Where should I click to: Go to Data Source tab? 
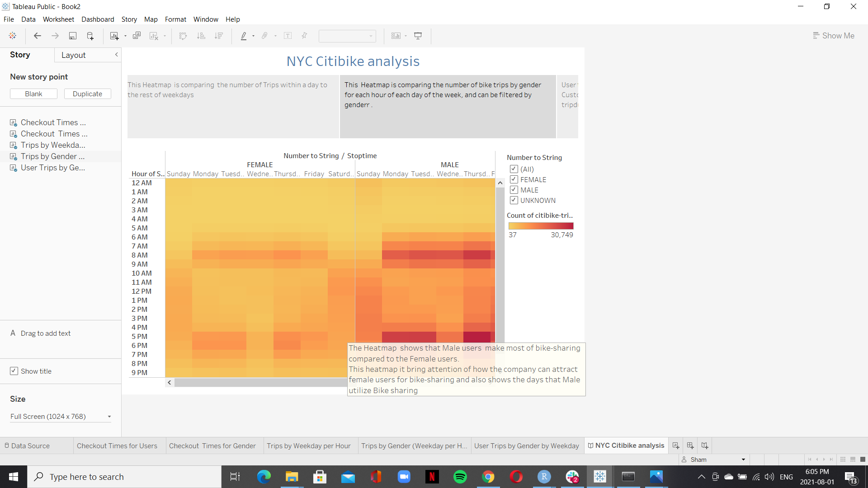pos(27,446)
